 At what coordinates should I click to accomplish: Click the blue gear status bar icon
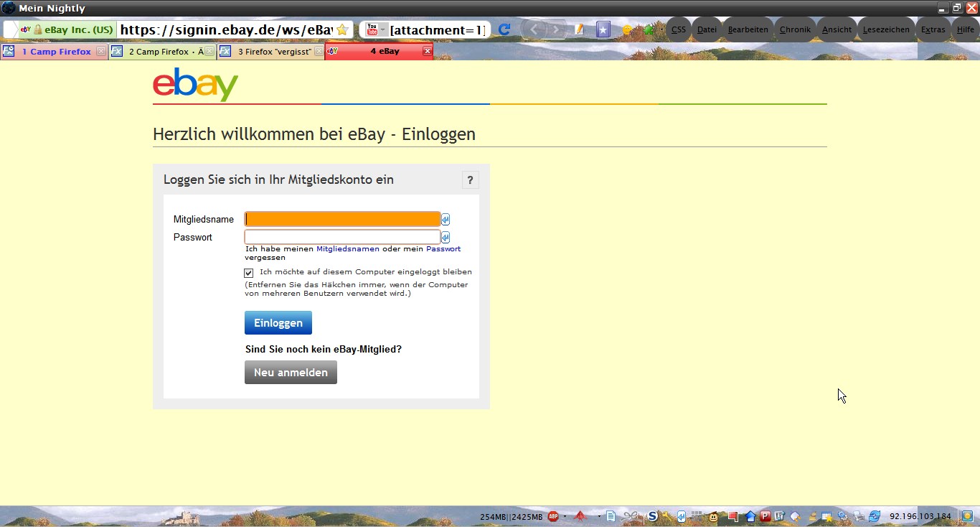coord(843,516)
